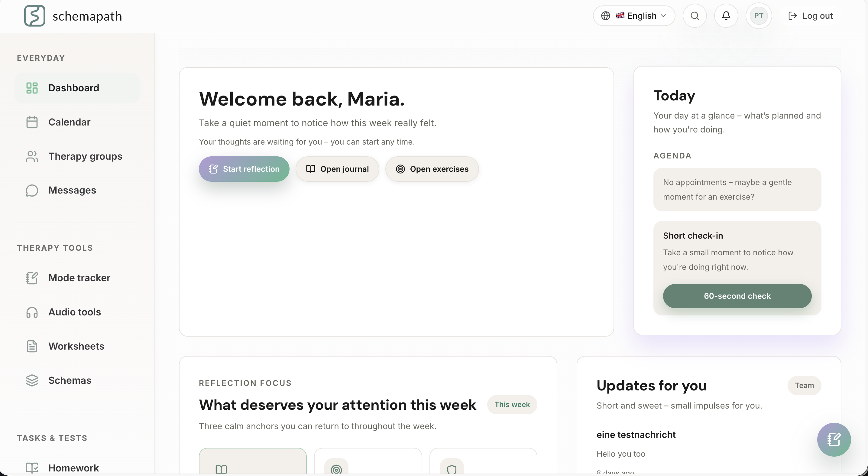868x476 pixels.
Task: Click the shield icon focus card
Action: 483,462
